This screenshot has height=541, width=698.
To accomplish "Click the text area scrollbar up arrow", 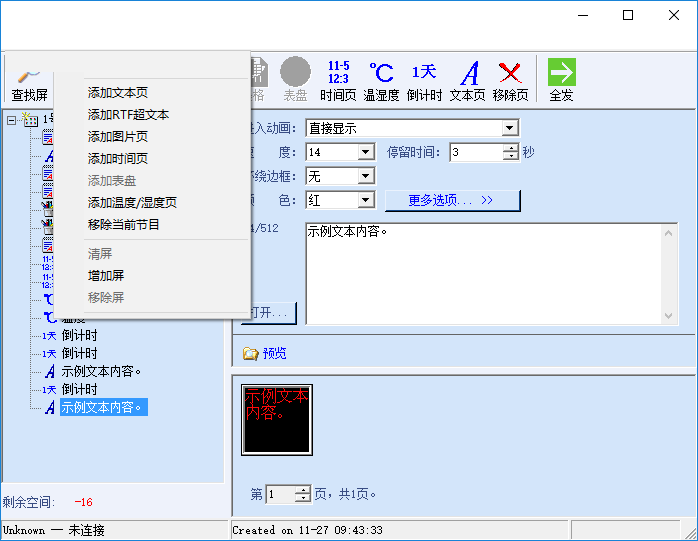I will click(668, 233).
